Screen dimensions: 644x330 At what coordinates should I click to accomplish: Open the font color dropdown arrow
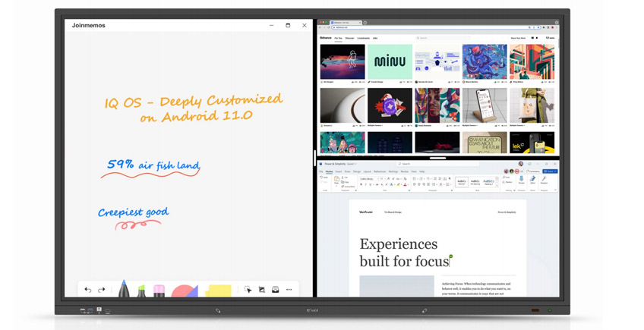point(407,184)
